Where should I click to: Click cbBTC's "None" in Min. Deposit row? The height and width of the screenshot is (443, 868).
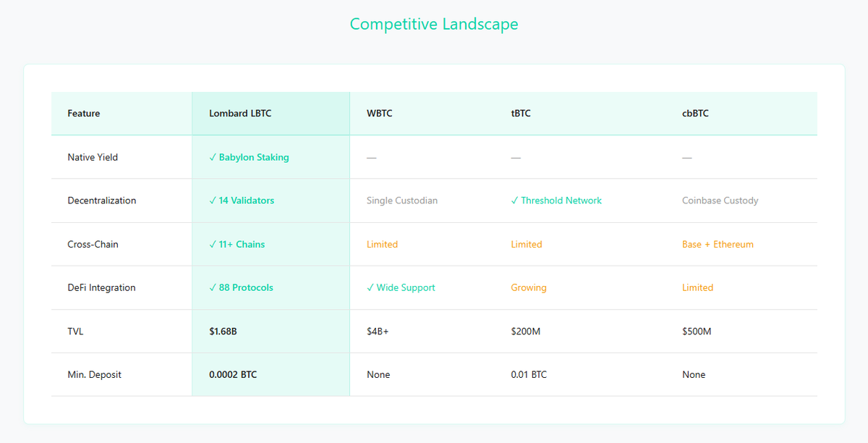pos(694,374)
